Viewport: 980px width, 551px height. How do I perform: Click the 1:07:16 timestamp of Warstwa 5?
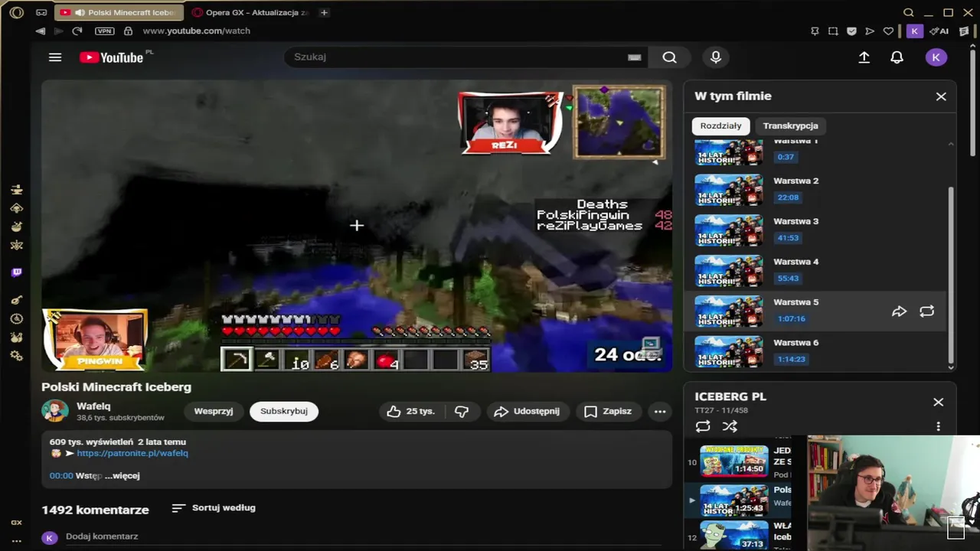point(791,319)
